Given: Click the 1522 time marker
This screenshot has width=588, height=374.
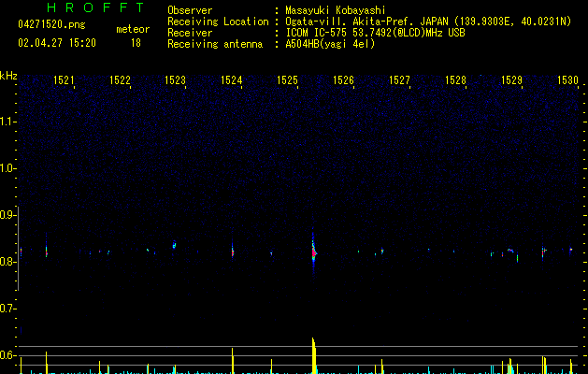Looking at the screenshot, I should pos(120,80).
